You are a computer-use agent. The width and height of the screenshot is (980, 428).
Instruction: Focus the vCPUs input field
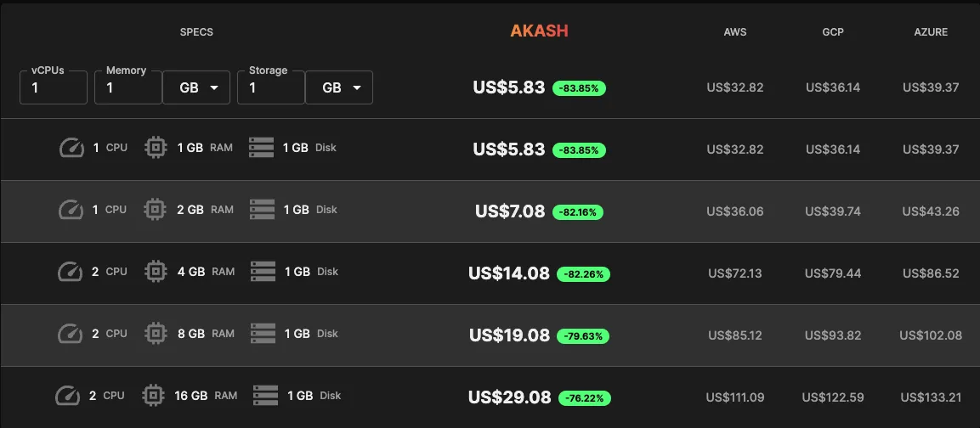[54, 87]
